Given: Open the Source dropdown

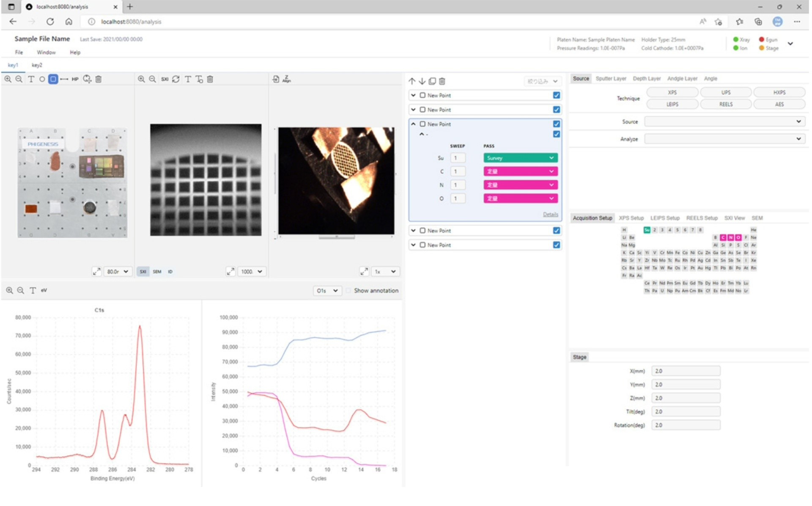Looking at the screenshot, I should pyautogui.click(x=724, y=122).
